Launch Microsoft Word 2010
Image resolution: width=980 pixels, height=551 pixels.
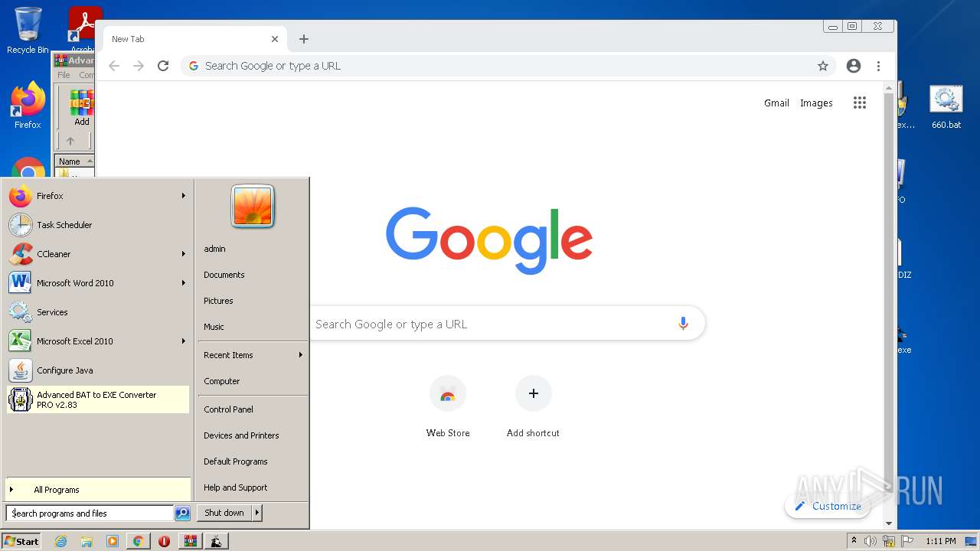pos(97,283)
